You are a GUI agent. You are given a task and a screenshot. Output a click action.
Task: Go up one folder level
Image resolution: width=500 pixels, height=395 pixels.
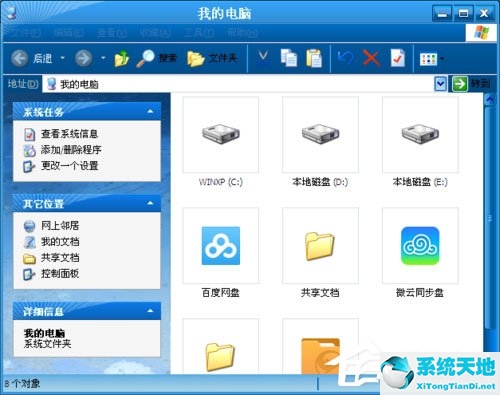tap(122, 59)
